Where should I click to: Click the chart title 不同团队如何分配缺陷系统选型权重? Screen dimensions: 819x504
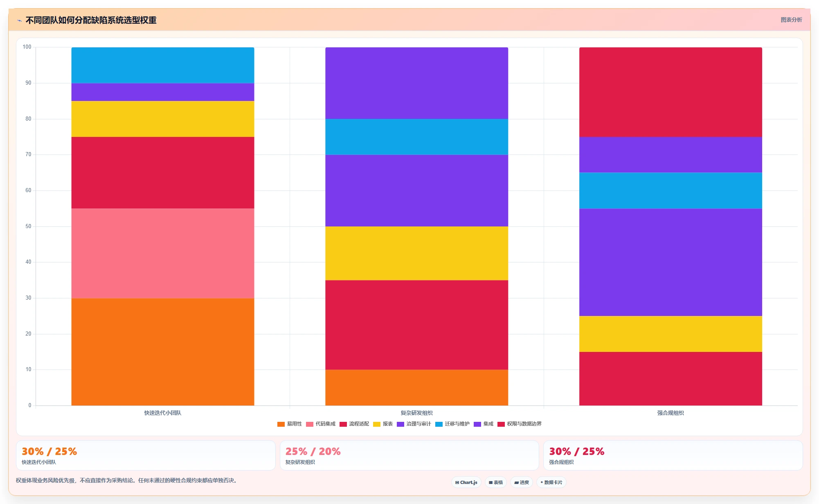pyautogui.click(x=91, y=20)
